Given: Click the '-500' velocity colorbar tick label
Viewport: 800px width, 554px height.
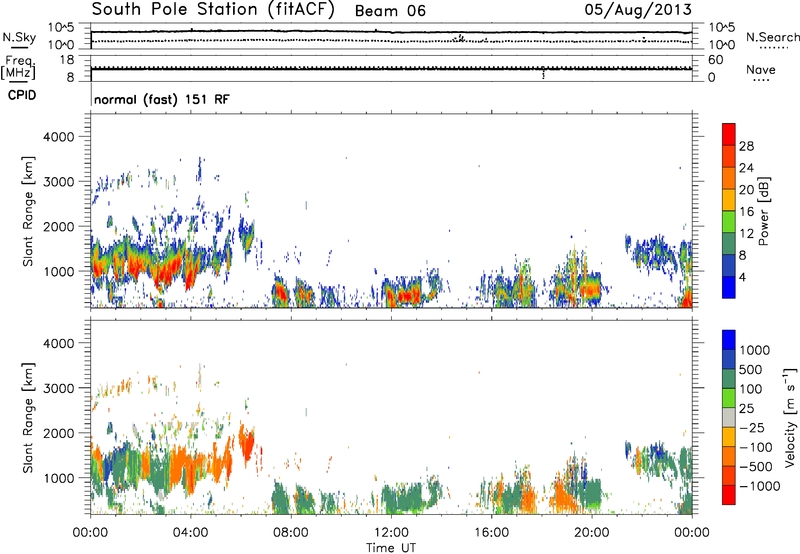Looking at the screenshot, I should click(x=756, y=466).
